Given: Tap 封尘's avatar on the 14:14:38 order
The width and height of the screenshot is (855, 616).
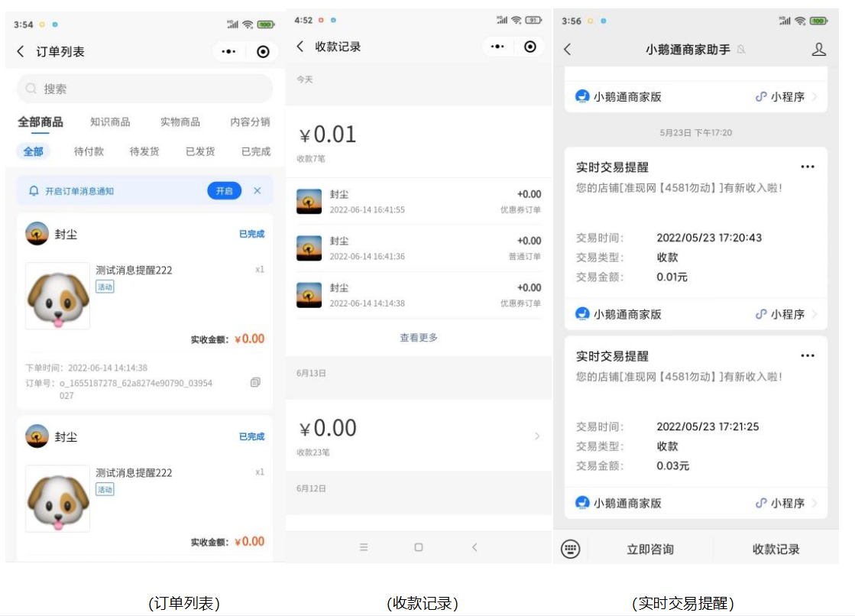Looking at the screenshot, I should pos(37,234).
